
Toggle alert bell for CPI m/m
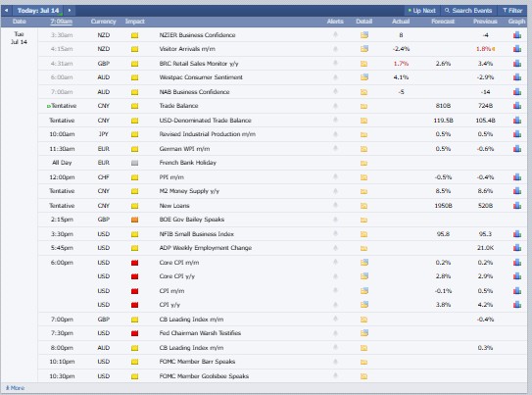click(x=335, y=290)
